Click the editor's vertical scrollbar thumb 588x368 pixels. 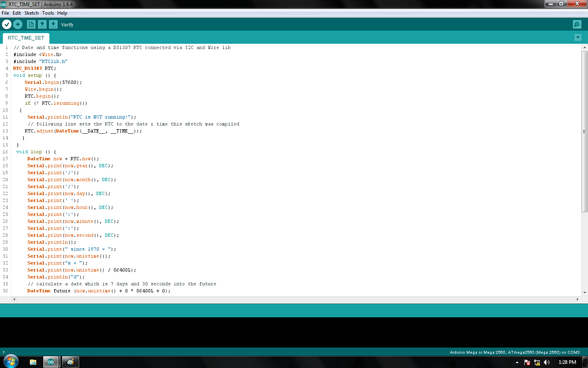click(x=585, y=131)
